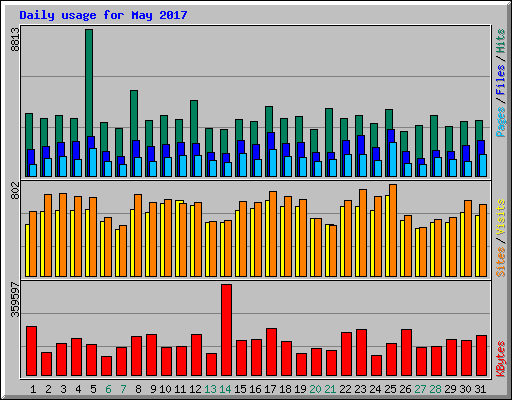The height and width of the screenshot is (400, 512).
Task: Click the day 22 x-axis label
Action: tap(345, 389)
